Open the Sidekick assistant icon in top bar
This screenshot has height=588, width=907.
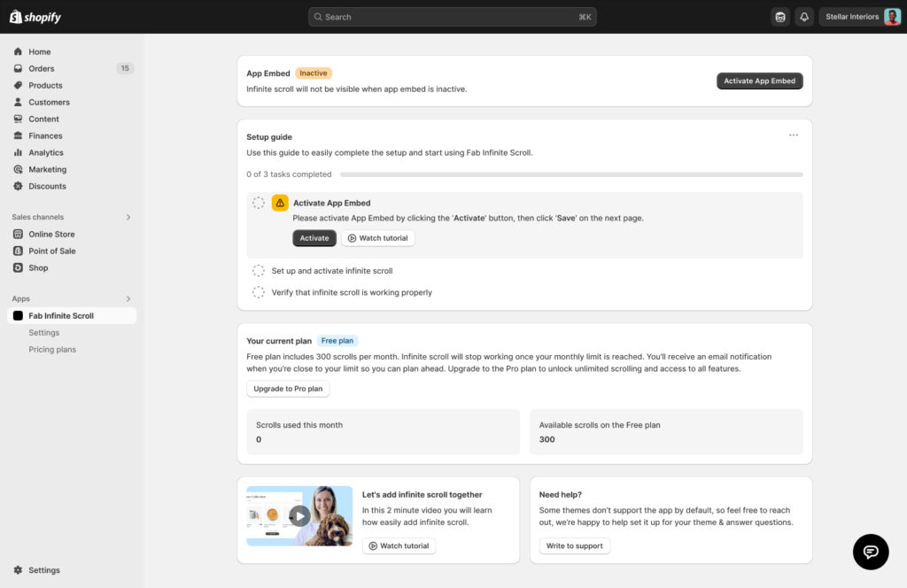[780, 17]
